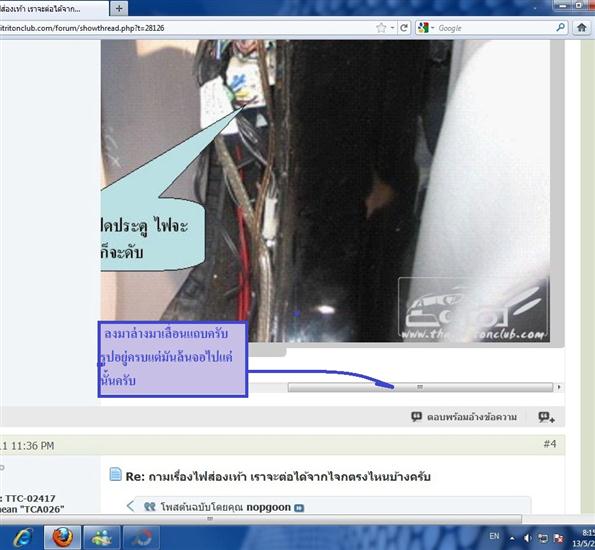Bookmark this page with the star icon
Viewport: 595px width, 550px height.
[381, 28]
